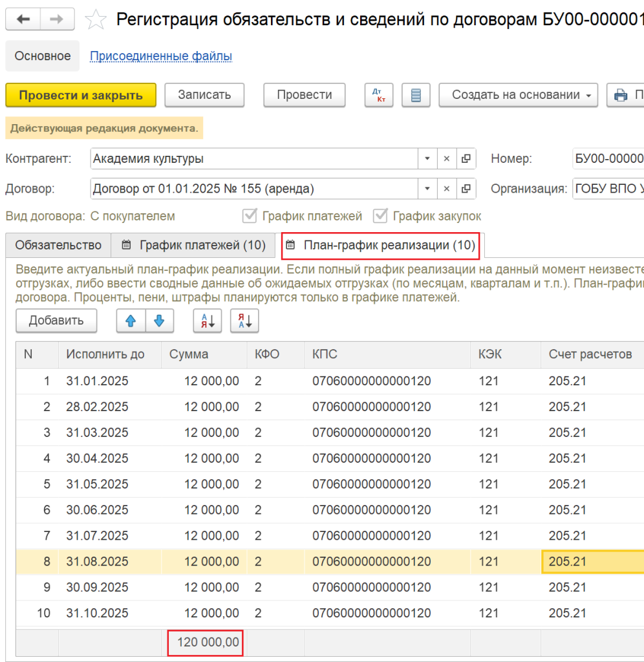Screen dimensions: 644x662
Task: Click the printer icon button
Action: [x=625, y=95]
